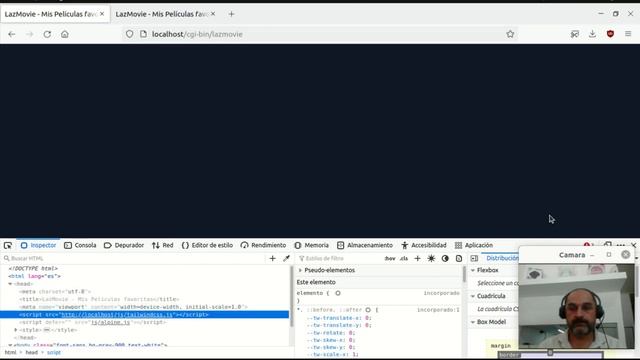Expand the Pseudo-elementos section
640x360 pixels.
point(300,270)
